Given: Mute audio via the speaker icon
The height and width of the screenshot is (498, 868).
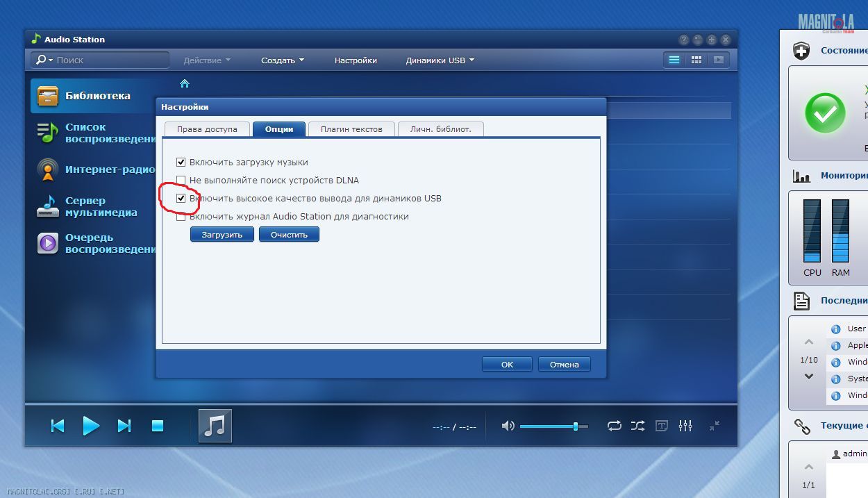Looking at the screenshot, I should click(x=508, y=426).
